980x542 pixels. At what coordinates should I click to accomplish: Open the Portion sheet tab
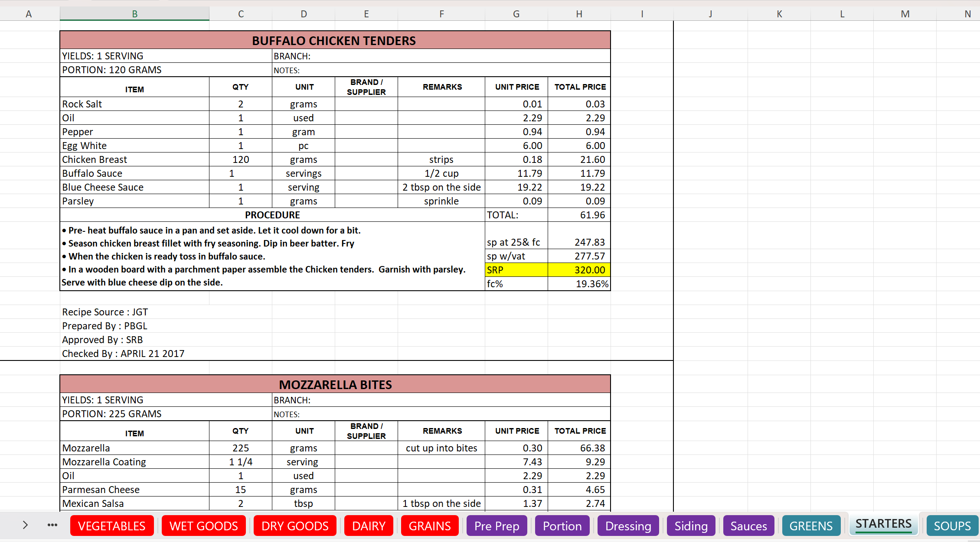pyautogui.click(x=562, y=526)
